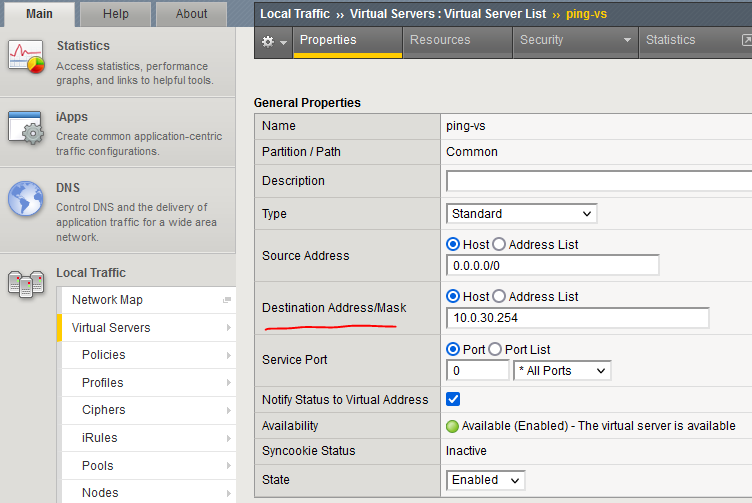Click the Local Traffic servers icon
The height and width of the screenshot is (503, 752).
coord(25,282)
